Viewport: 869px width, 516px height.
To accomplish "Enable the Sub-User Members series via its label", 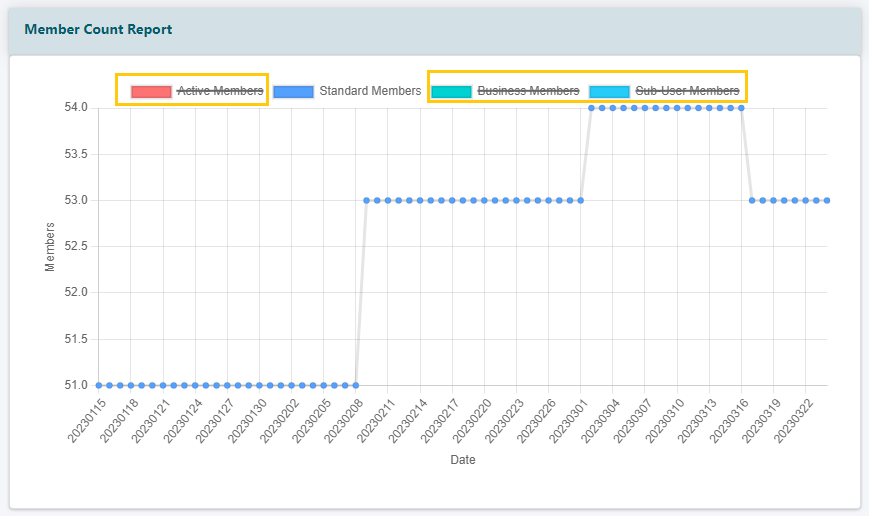I will point(687,91).
